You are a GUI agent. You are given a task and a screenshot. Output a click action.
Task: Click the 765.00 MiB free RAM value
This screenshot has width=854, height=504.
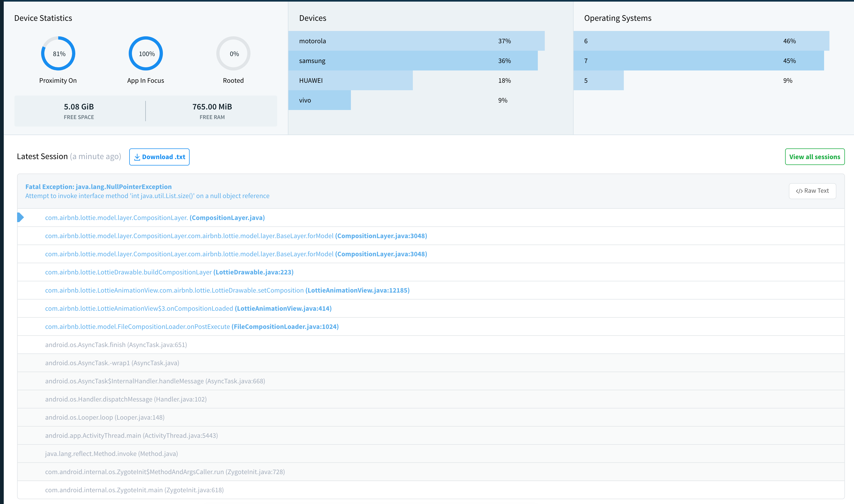(x=212, y=107)
